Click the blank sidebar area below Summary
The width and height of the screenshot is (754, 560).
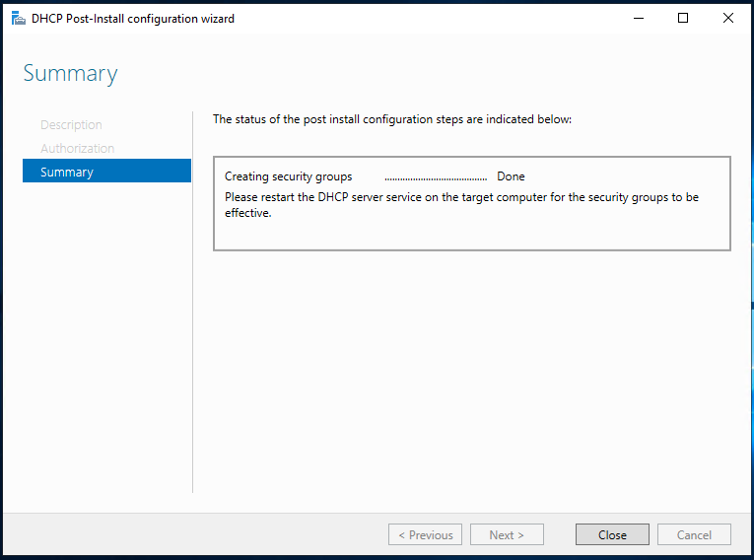(x=106, y=345)
